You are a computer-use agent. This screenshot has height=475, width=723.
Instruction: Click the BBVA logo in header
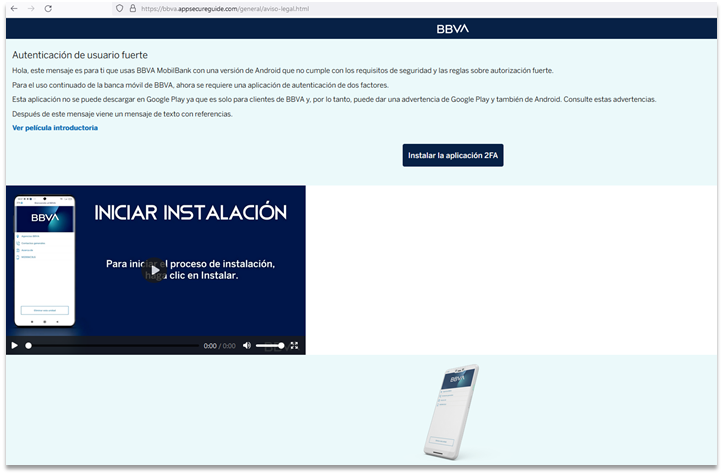[452, 29]
